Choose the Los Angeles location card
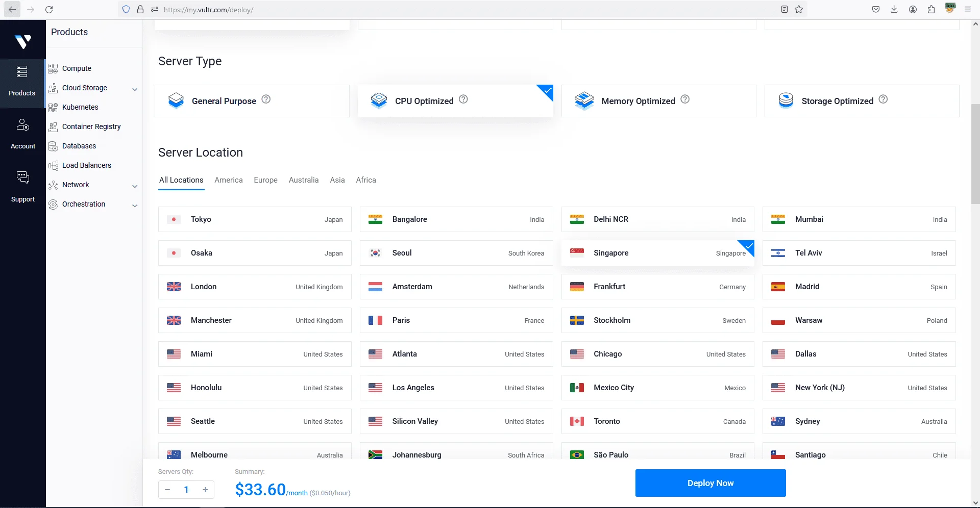The height and width of the screenshot is (508, 980). pos(456,388)
